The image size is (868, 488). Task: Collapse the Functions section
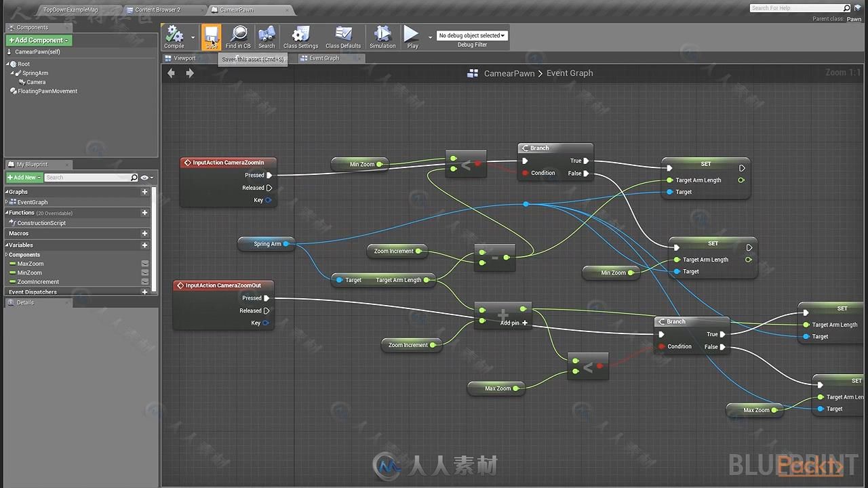coord(7,213)
